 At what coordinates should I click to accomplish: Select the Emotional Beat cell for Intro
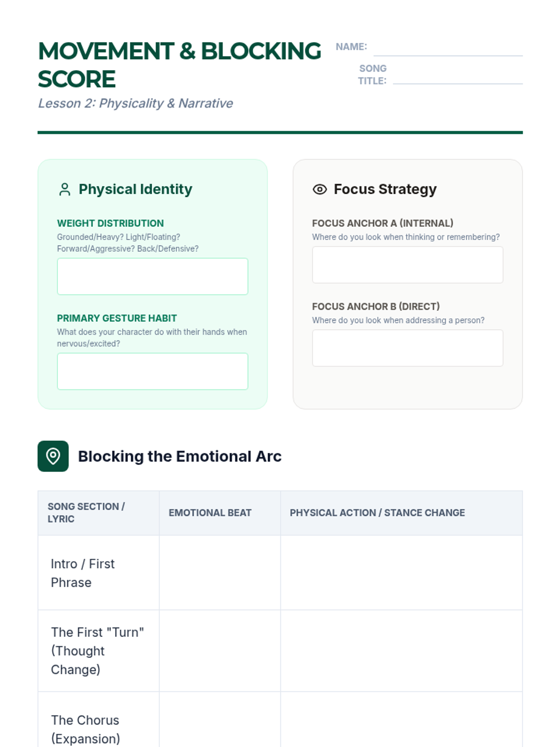220,573
